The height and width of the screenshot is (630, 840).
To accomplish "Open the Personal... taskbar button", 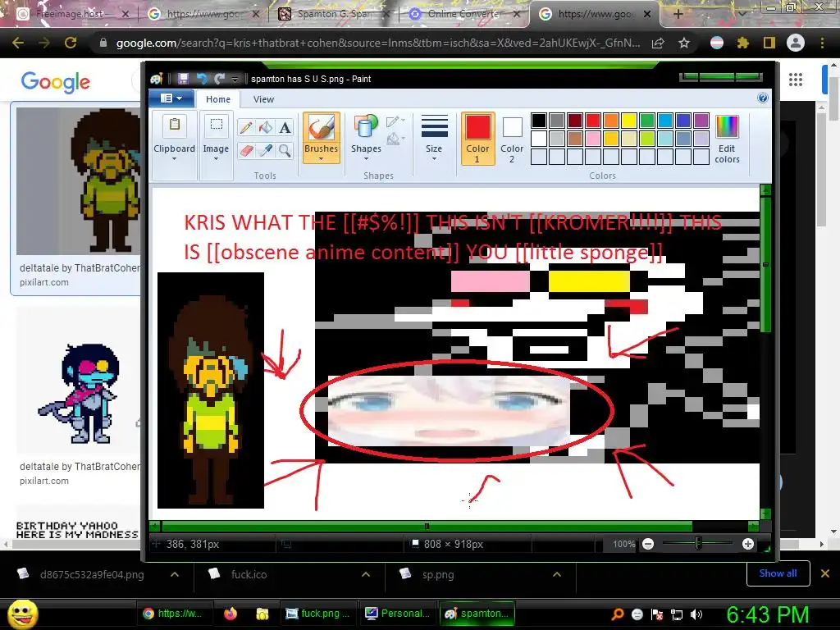I will click(397, 614).
